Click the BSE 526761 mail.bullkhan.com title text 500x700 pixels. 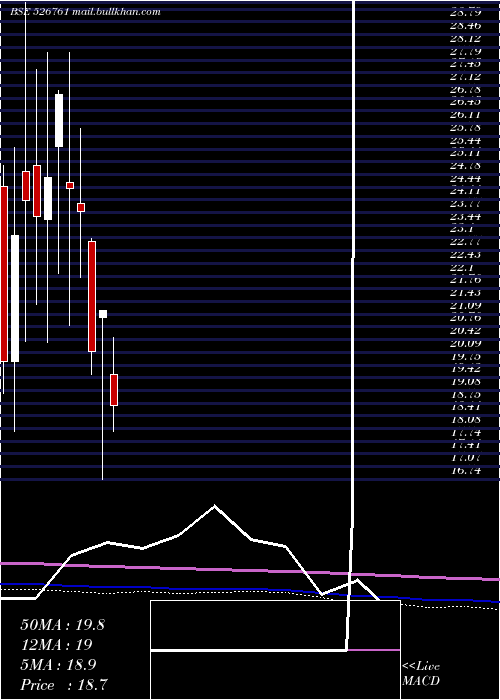85,12
